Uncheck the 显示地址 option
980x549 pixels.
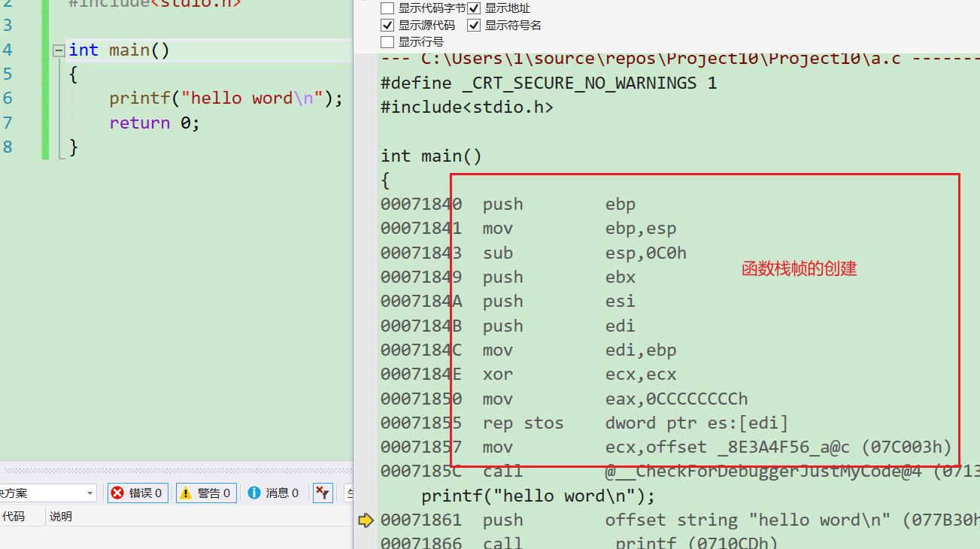click(474, 8)
